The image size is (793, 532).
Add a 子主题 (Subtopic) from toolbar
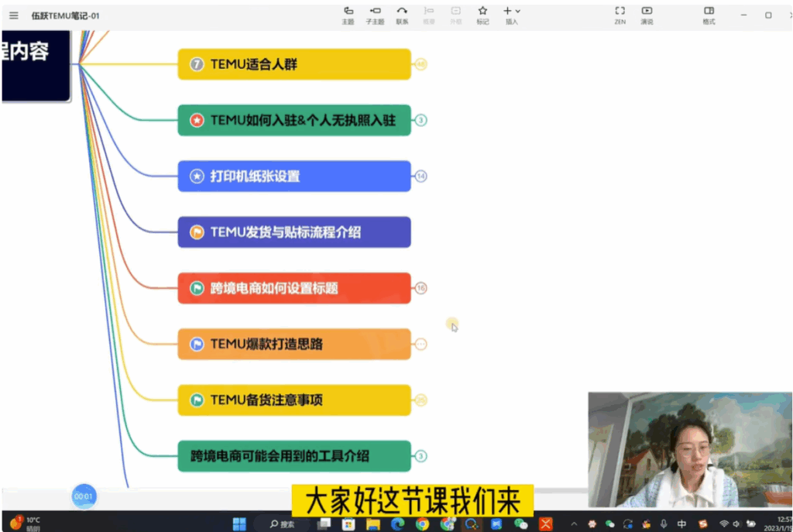(x=376, y=15)
